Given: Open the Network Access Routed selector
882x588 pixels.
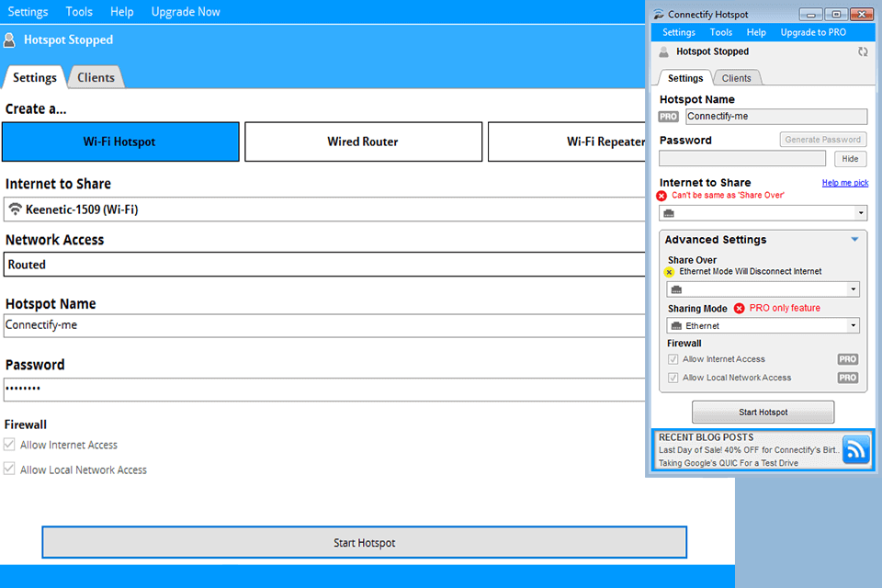Looking at the screenshot, I should (324, 265).
